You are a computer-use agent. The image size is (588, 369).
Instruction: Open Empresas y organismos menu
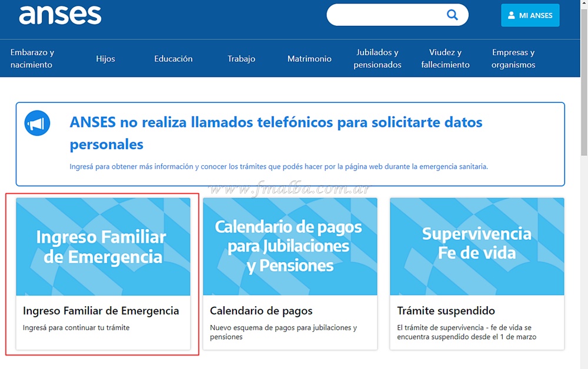point(513,58)
